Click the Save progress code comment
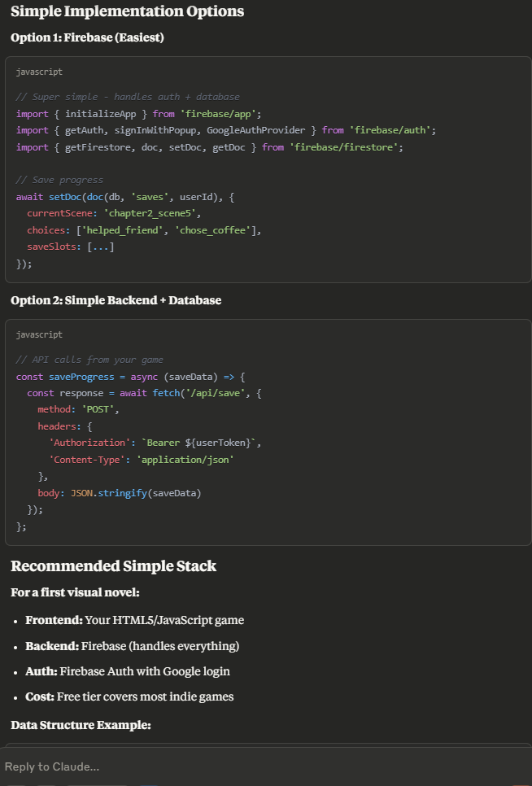The width and height of the screenshot is (532, 786). (x=59, y=180)
